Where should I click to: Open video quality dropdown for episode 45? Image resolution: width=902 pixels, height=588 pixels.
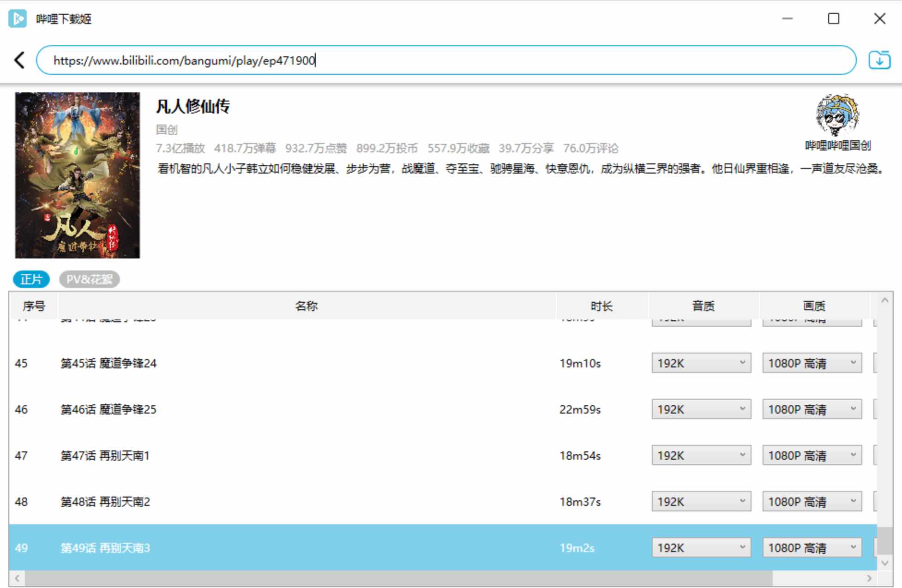(812, 363)
